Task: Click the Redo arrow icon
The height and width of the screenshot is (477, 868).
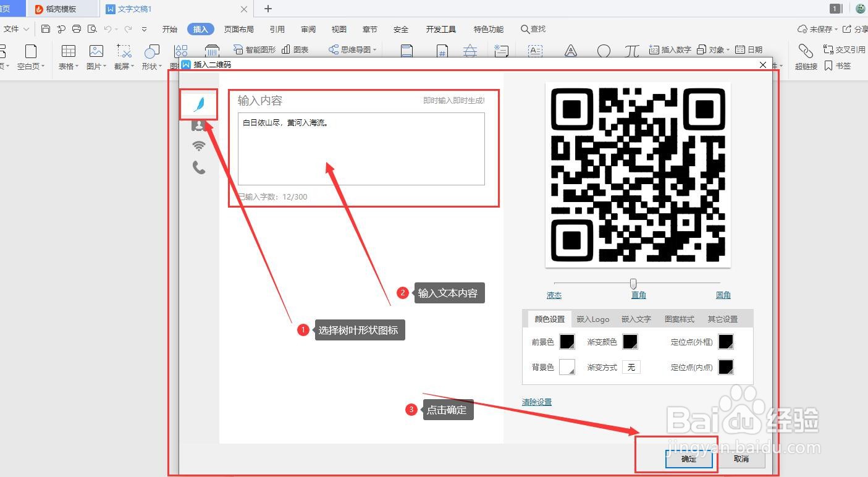Action: coord(128,29)
